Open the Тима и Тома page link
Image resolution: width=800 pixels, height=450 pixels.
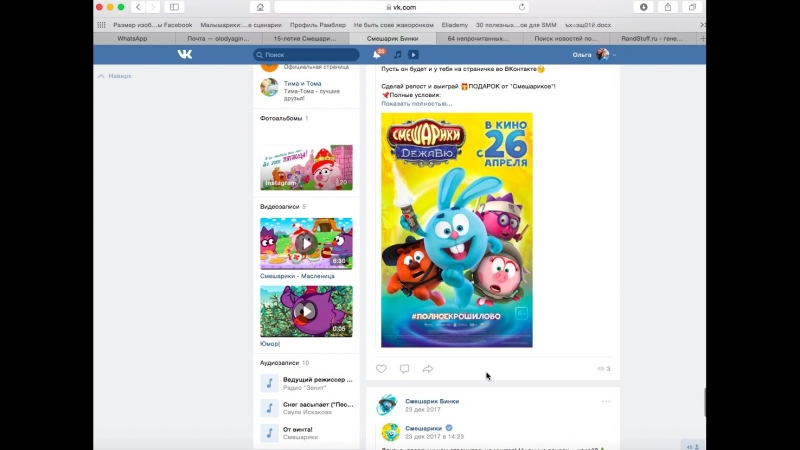pos(298,82)
